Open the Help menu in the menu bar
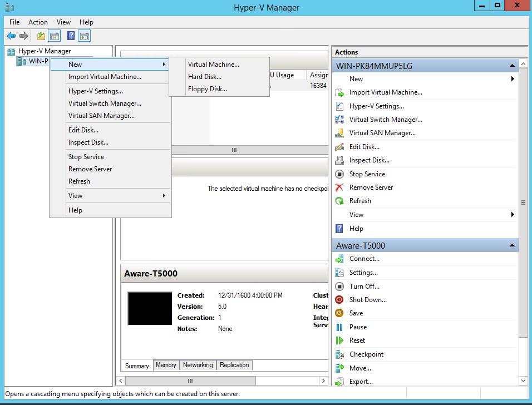Screen dimensions: 532x405 86,22
